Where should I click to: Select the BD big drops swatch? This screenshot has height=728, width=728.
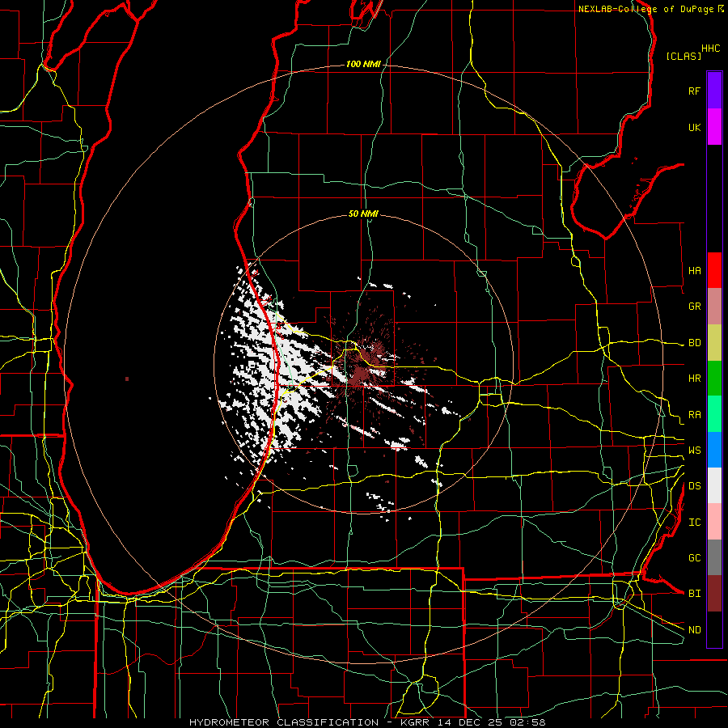point(714,343)
